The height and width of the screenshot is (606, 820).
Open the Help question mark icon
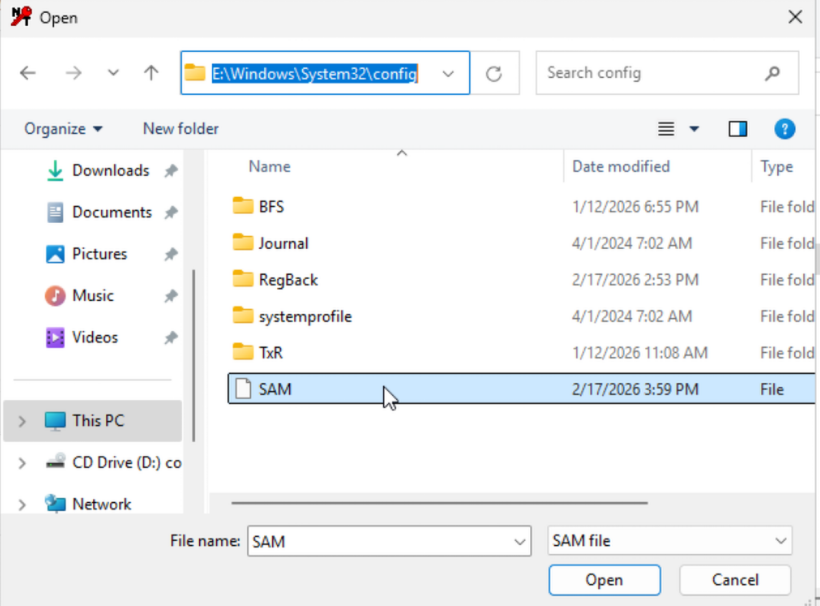(785, 128)
